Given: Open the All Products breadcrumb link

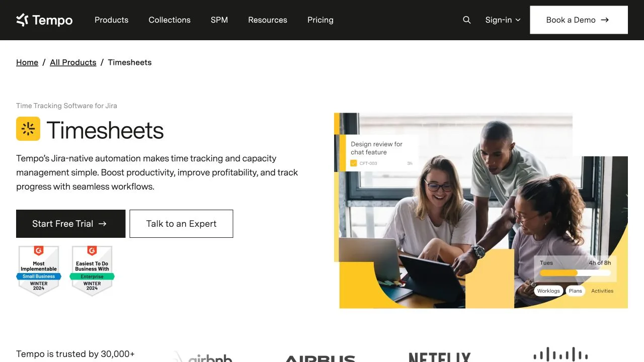Looking at the screenshot, I should coord(73,62).
